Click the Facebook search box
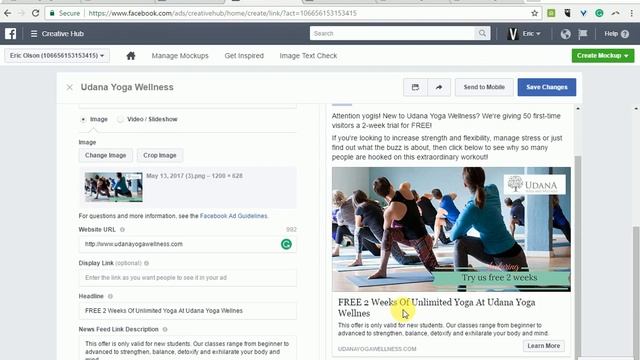The width and height of the screenshot is (640, 360). [392, 33]
